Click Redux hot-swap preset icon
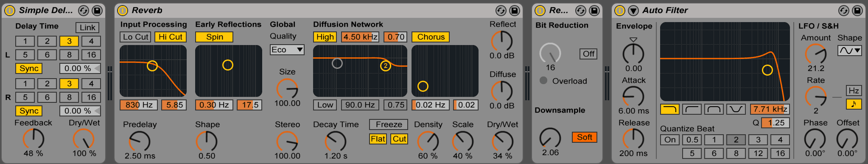868x164 pixels. point(581,11)
